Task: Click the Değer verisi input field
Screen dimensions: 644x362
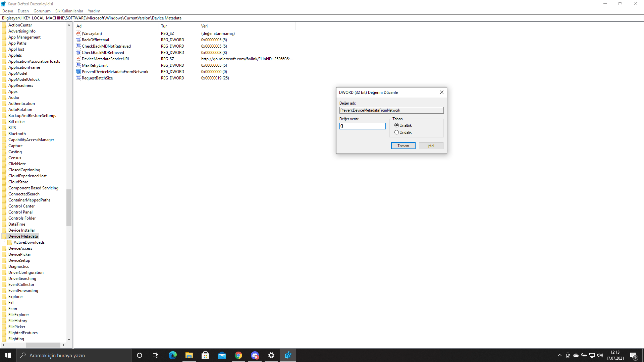Action: [362, 126]
